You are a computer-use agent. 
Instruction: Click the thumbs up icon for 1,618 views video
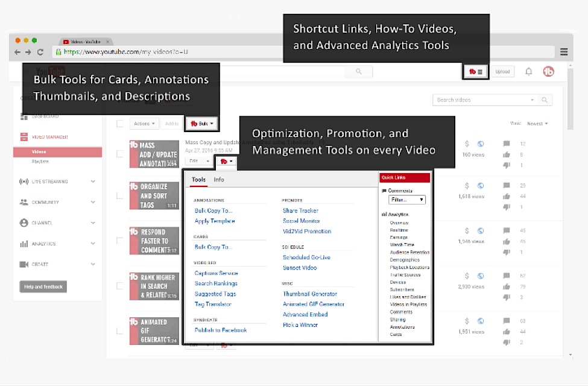click(x=506, y=196)
